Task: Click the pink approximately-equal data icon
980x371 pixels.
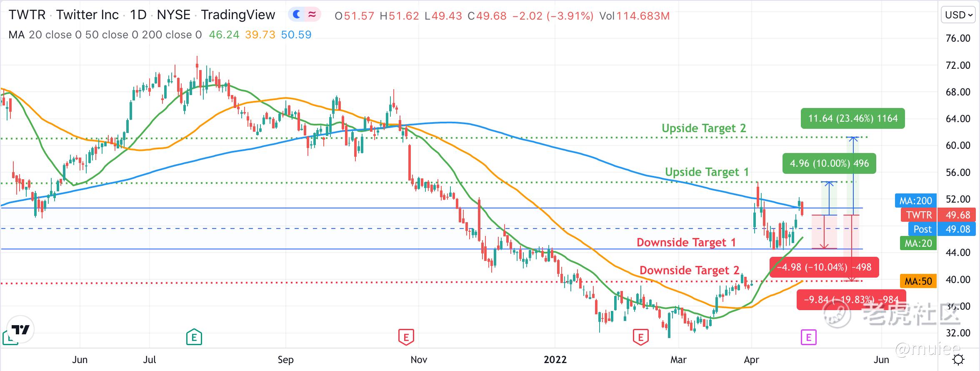Action: click(x=312, y=15)
